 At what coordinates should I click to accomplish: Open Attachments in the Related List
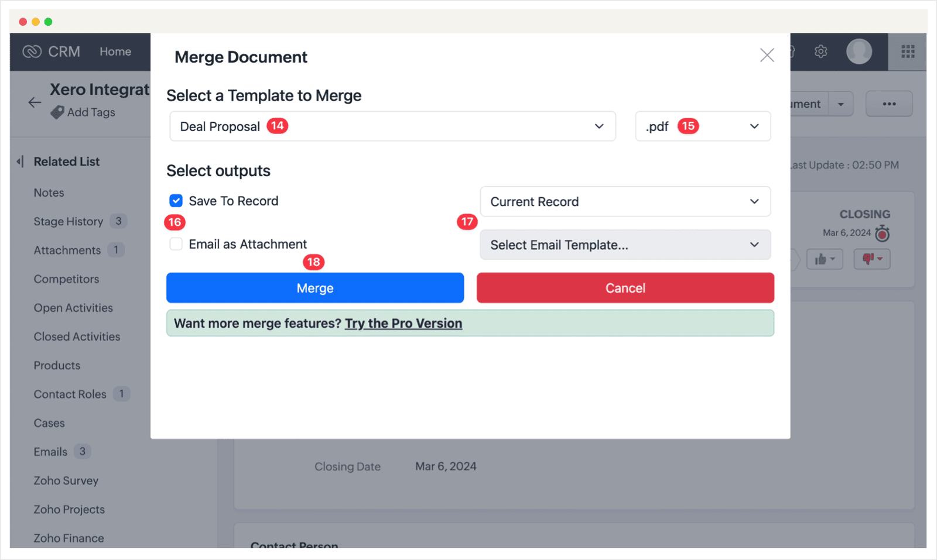[x=67, y=250]
